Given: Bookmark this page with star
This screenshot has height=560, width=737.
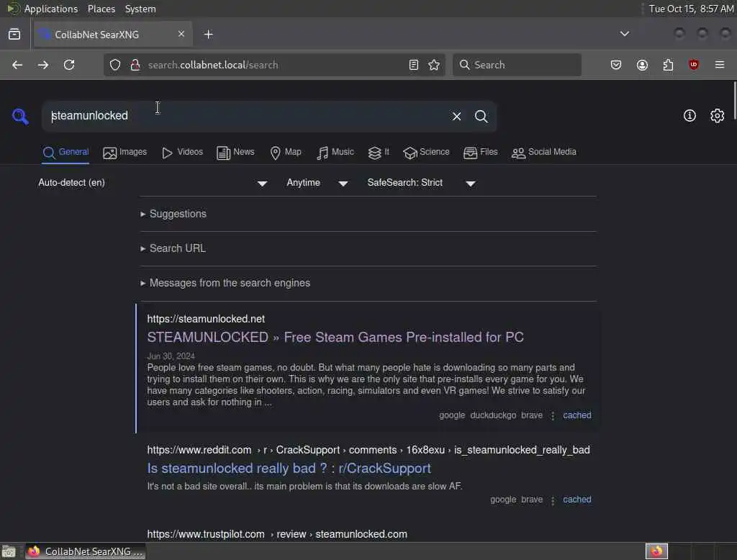Looking at the screenshot, I should (434, 65).
